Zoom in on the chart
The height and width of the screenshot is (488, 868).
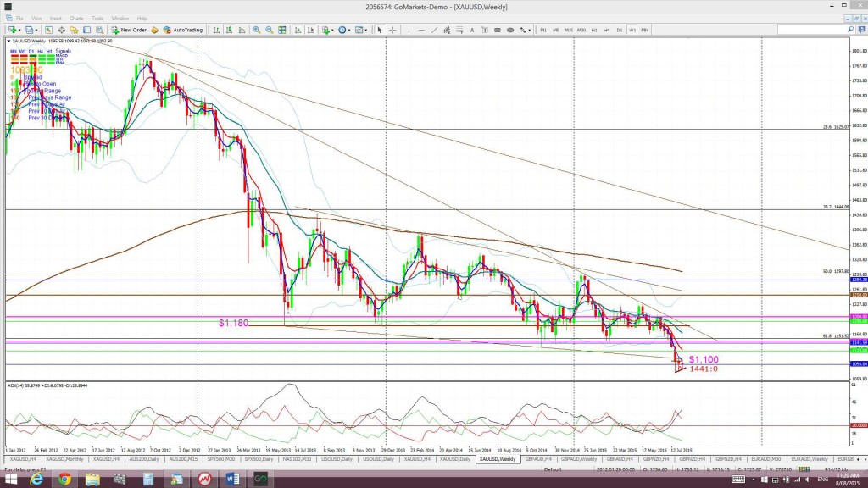pyautogui.click(x=256, y=30)
